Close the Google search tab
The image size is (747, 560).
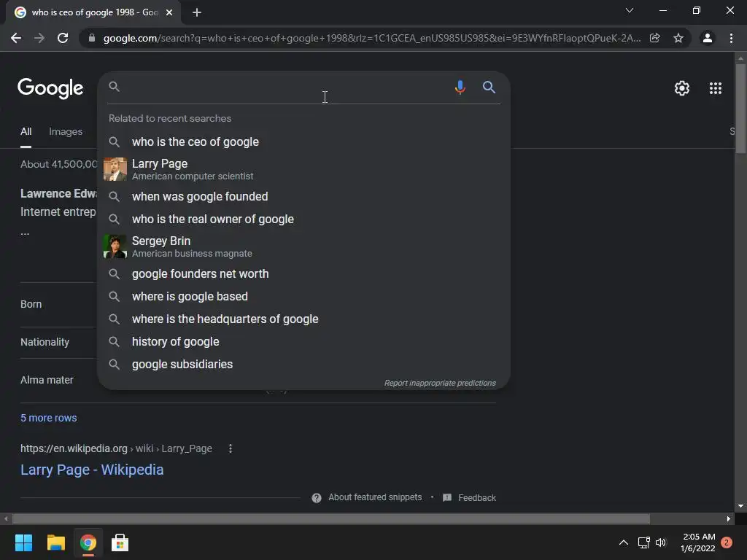tap(169, 12)
